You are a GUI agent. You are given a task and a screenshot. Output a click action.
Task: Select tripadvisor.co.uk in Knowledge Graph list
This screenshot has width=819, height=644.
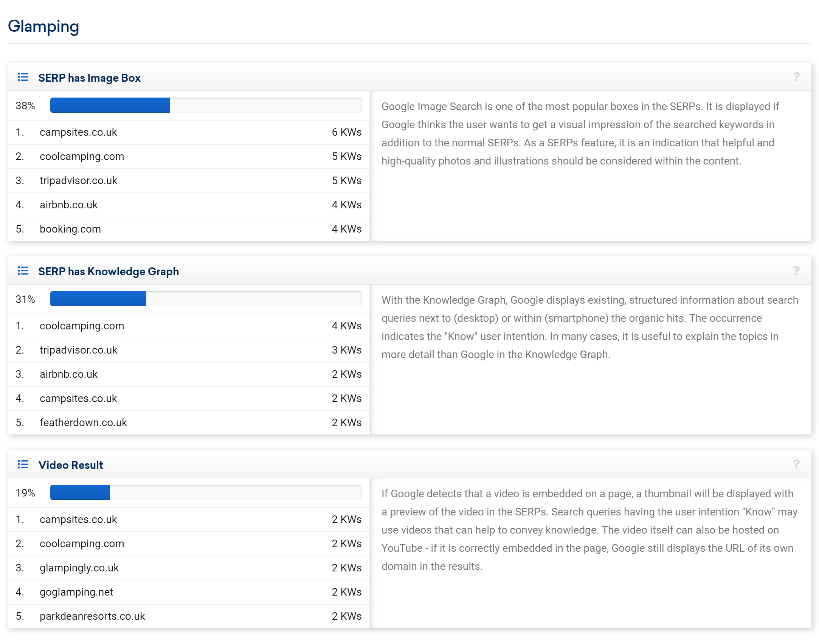(x=78, y=350)
